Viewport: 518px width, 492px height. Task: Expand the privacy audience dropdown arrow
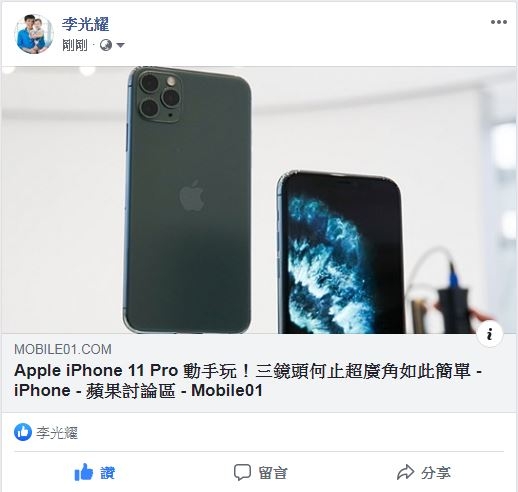click(x=120, y=45)
